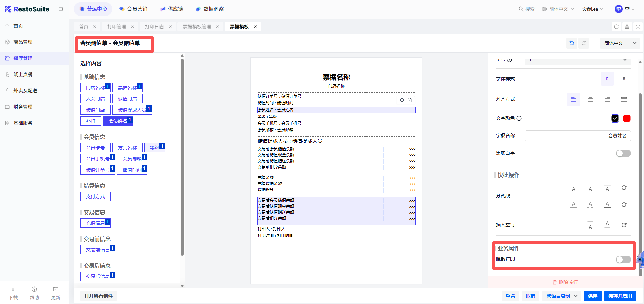The width and height of the screenshot is (644, 304).
Task: Enter fullscreen with expand icon
Action: tap(638, 27)
